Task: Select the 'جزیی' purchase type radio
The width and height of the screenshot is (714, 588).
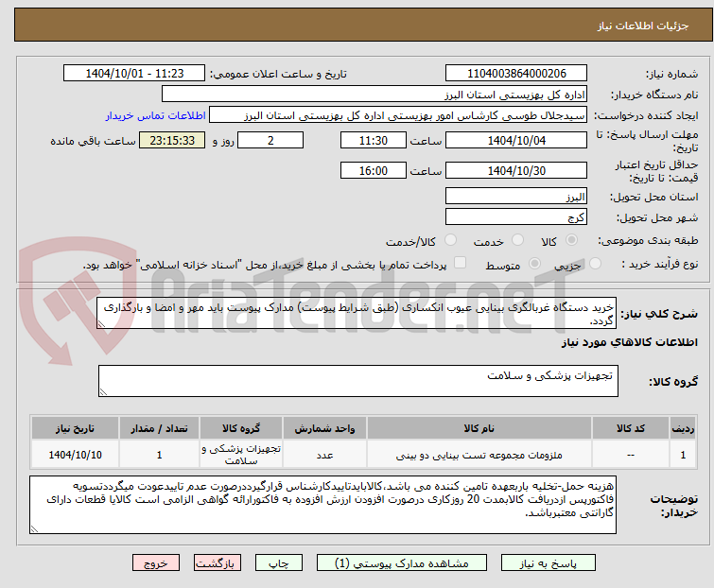Action: click(x=595, y=264)
